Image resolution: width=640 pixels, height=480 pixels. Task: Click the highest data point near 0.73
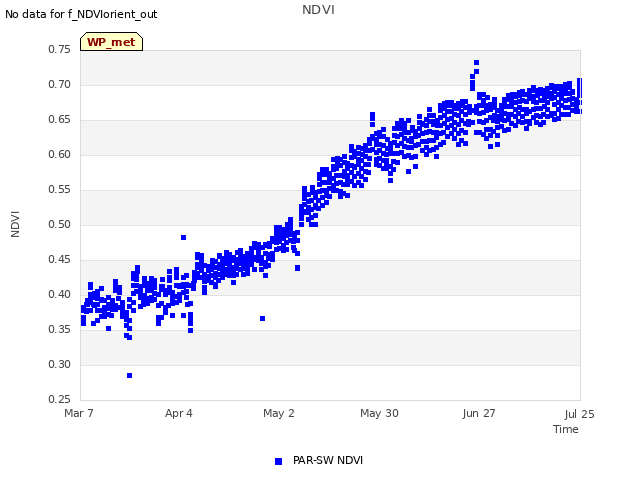click(476, 62)
